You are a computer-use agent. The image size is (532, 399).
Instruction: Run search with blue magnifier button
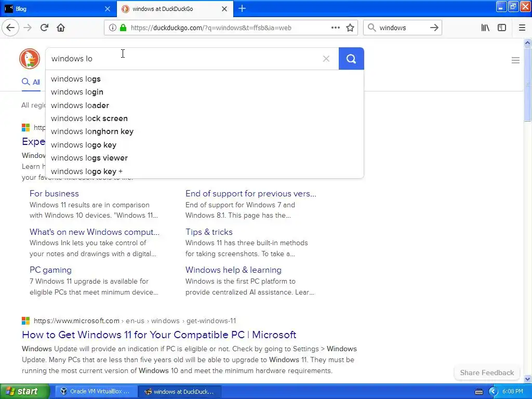point(351,59)
